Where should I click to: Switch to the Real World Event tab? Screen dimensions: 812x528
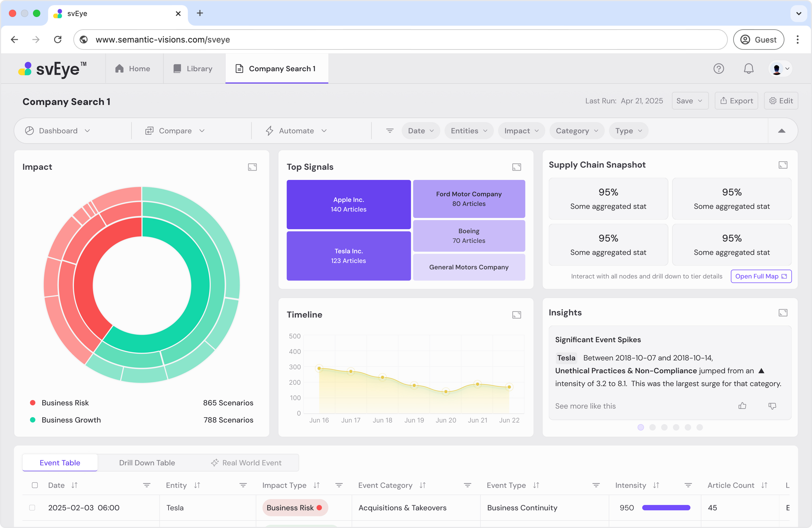click(x=246, y=462)
